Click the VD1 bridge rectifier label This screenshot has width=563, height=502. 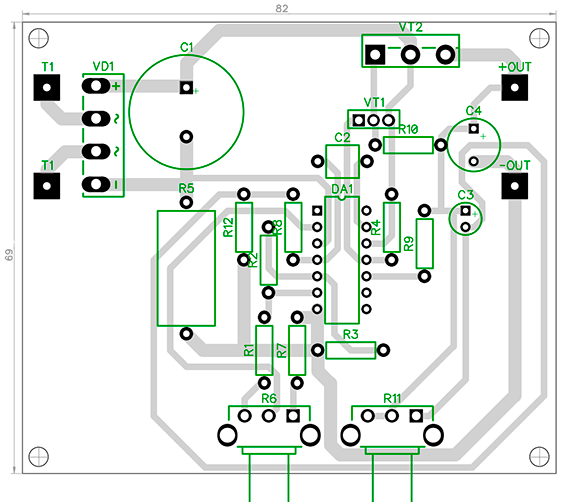click(x=103, y=66)
